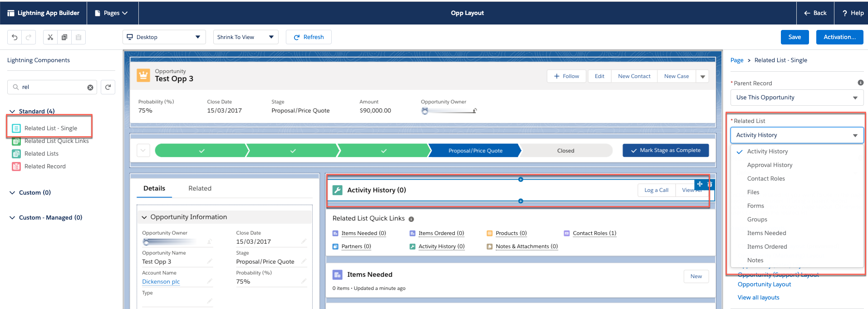Viewport: 868px width, 309px height.
Task: Click the move handle on Activity History component
Action: pyautogui.click(x=700, y=184)
